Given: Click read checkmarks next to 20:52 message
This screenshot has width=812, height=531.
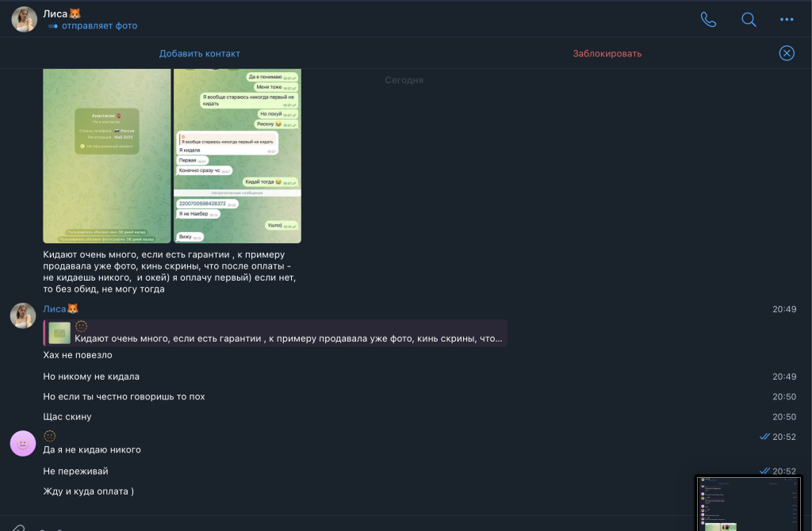Looking at the screenshot, I should pos(764,437).
